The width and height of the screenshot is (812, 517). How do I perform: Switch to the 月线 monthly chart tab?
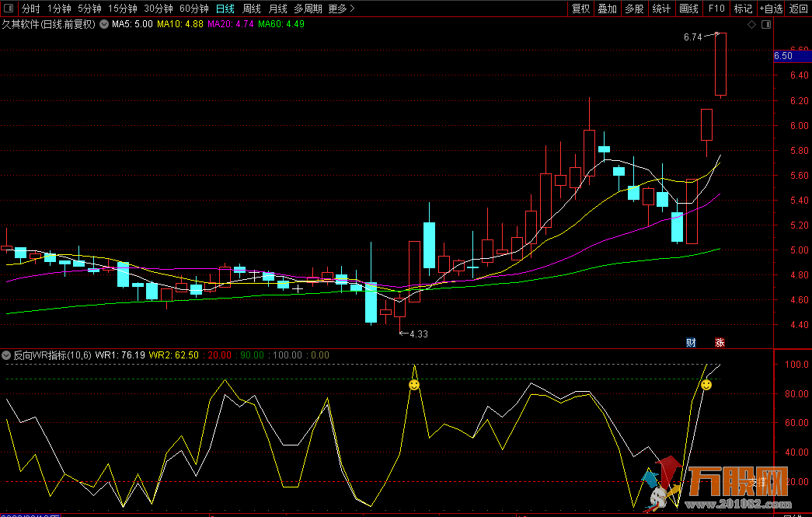[x=278, y=9]
